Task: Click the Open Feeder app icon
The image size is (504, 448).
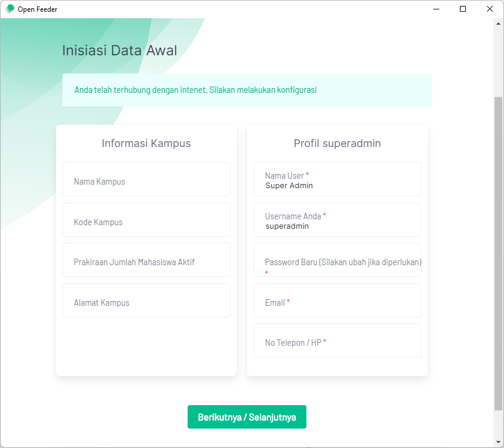Action: tap(10, 9)
